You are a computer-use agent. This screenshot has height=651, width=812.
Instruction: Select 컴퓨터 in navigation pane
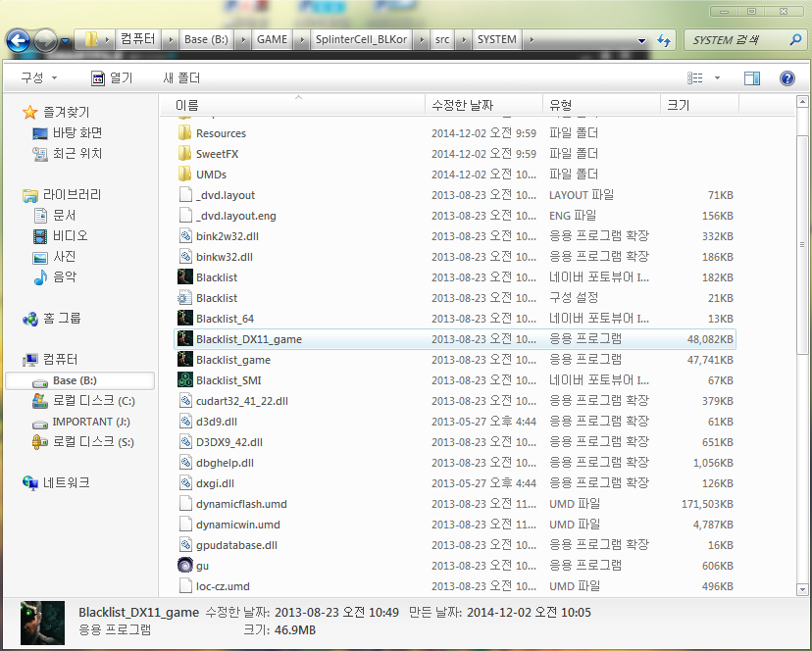[50, 359]
